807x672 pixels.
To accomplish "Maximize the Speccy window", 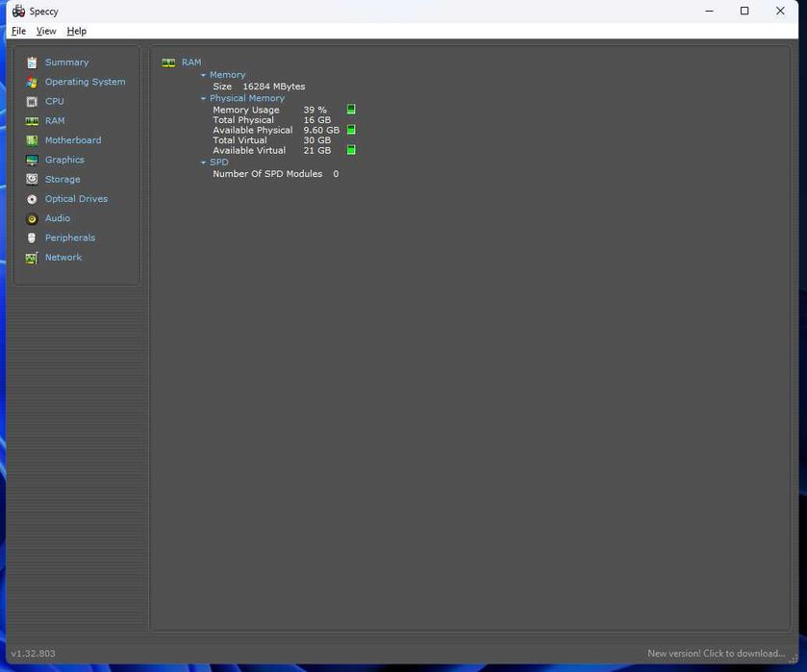I will click(x=744, y=11).
